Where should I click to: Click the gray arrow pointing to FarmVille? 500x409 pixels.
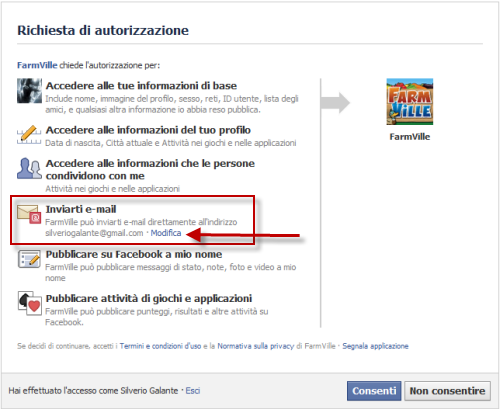coord(335,102)
